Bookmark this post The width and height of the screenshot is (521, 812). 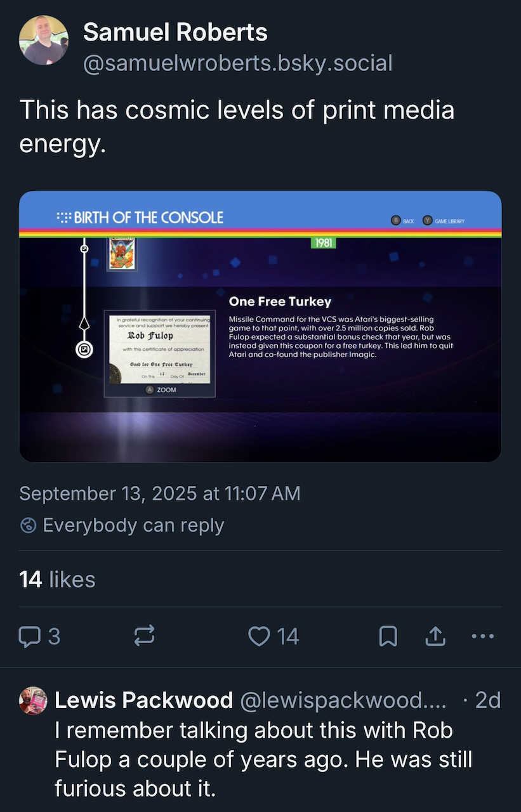point(388,636)
